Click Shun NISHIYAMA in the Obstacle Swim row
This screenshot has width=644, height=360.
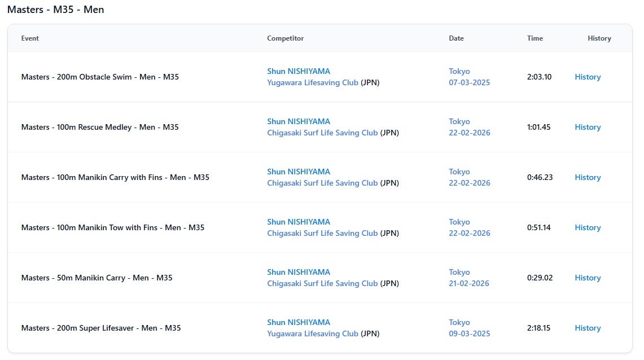click(x=299, y=72)
